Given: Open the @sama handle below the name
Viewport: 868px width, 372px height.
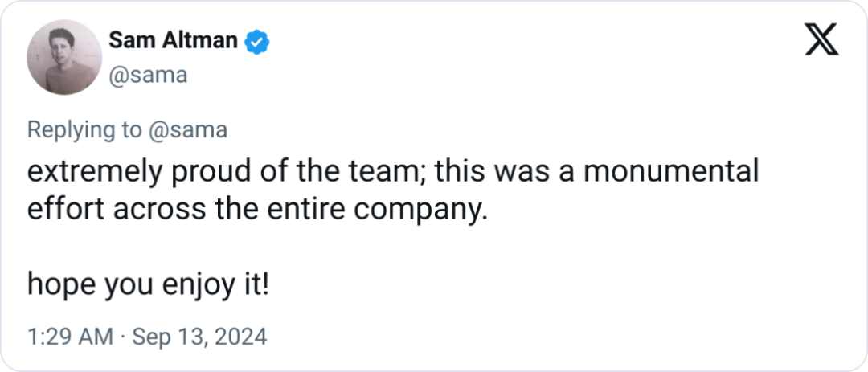Looking at the screenshot, I should 147,75.
